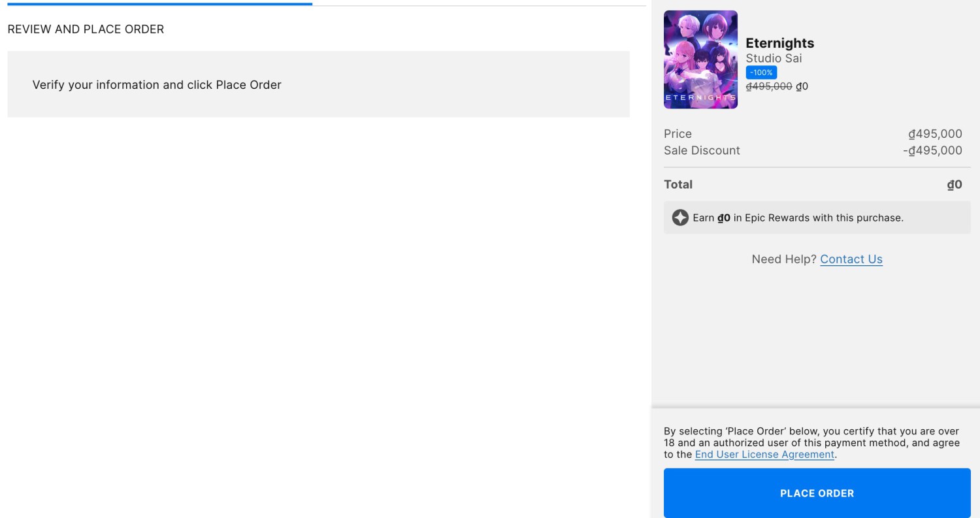980x518 pixels.
Task: Click the -₫495,000 sale discount amount
Action: click(932, 150)
